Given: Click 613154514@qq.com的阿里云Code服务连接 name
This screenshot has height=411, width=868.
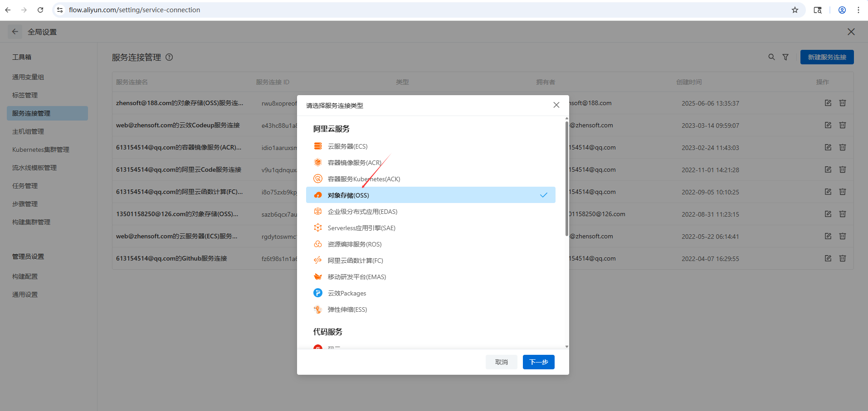Looking at the screenshot, I should (x=179, y=169).
